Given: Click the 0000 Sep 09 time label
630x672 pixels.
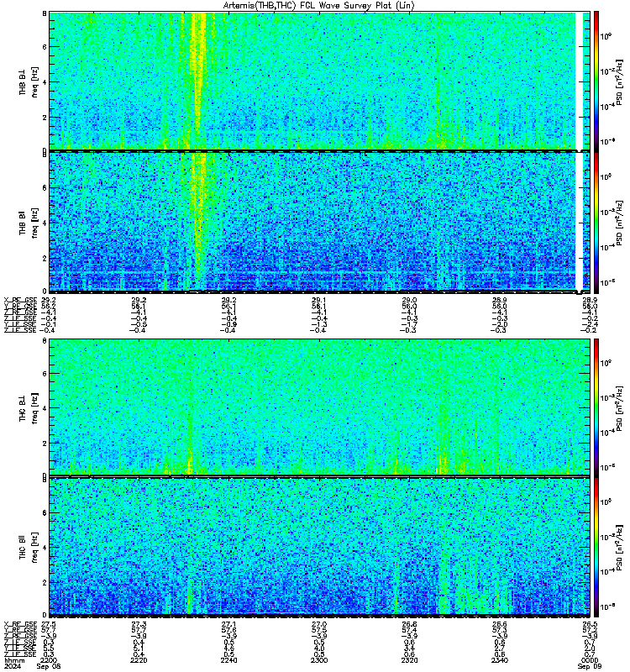Looking at the screenshot, I should [590, 664].
